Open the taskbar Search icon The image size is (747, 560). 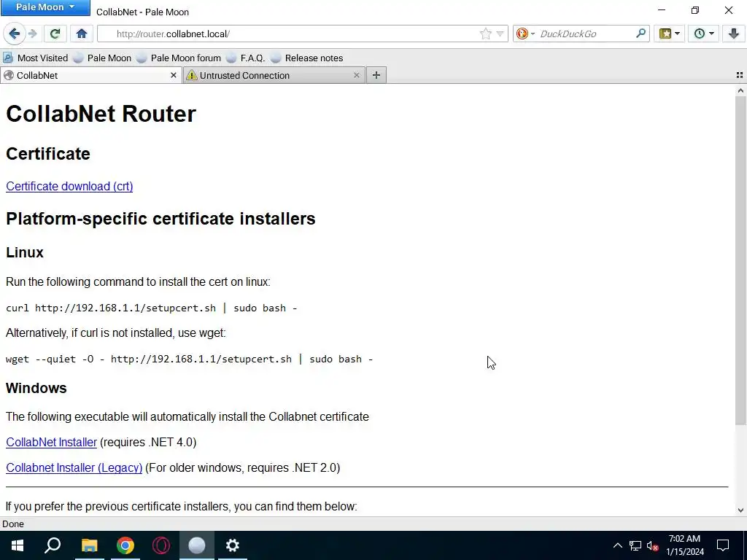click(x=53, y=545)
